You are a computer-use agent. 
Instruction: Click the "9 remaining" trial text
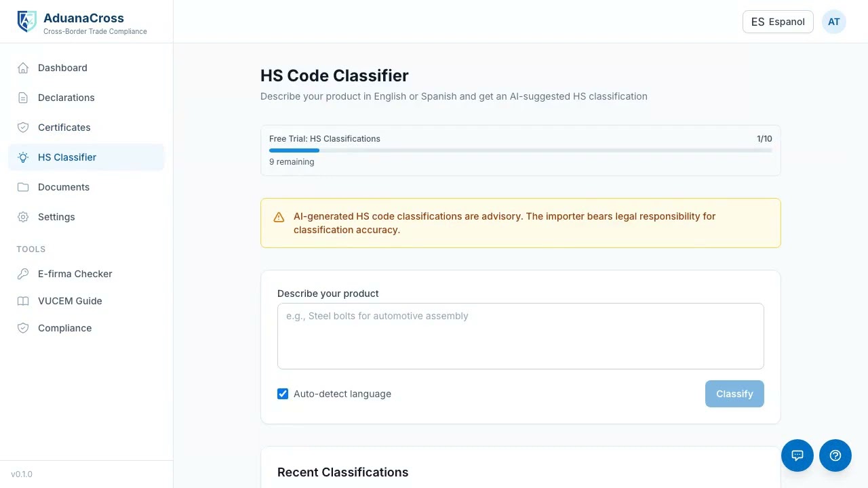tap(292, 162)
